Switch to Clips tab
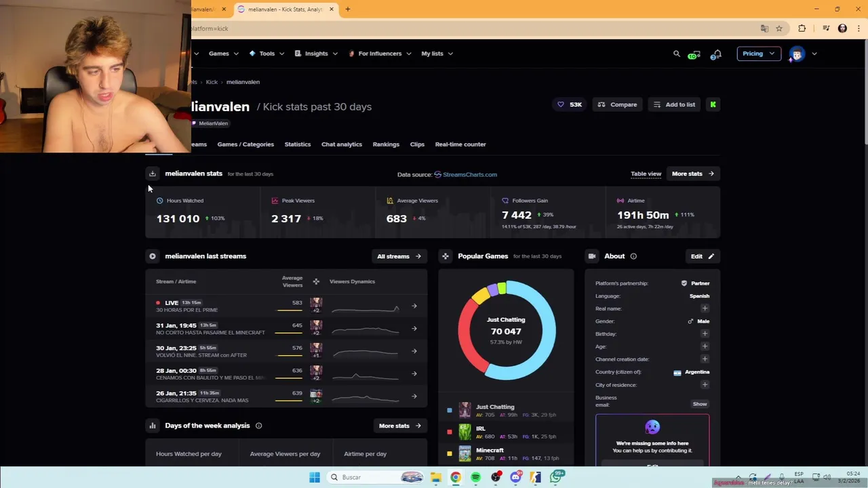This screenshot has height=488, width=868. [x=417, y=144]
